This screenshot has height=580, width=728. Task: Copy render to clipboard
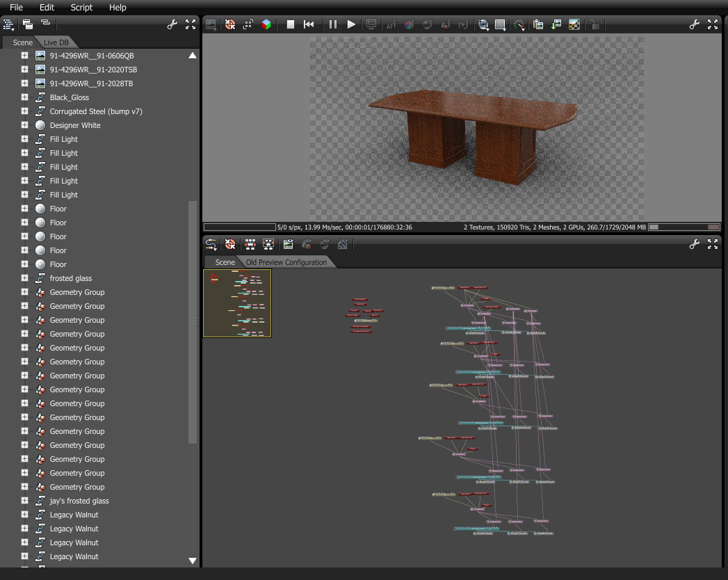pos(538,24)
